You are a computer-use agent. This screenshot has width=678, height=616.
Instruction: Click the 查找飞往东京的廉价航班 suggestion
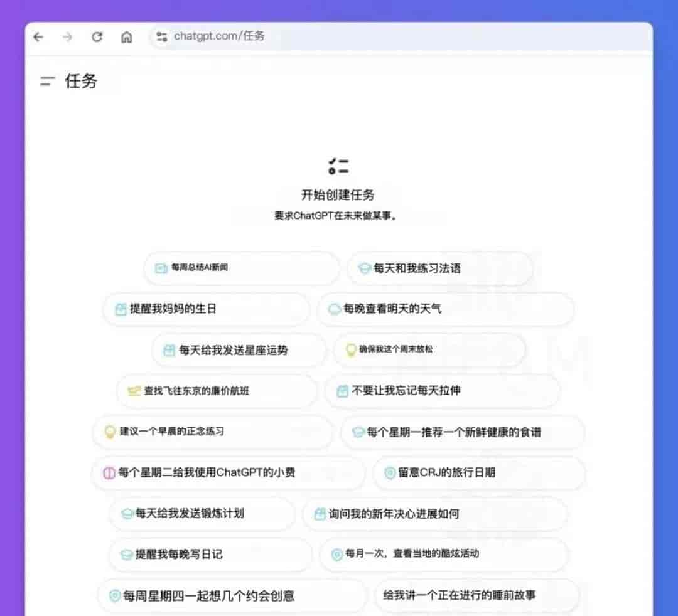pos(217,391)
